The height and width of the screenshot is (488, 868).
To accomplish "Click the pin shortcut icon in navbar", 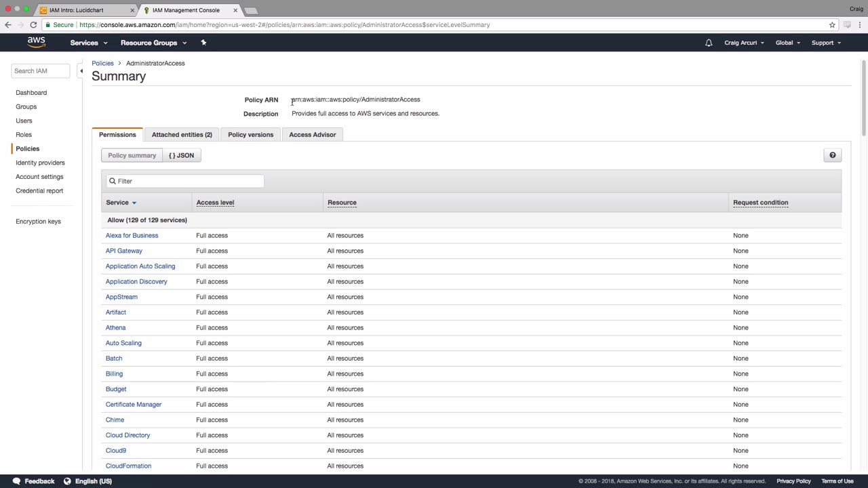I will coord(203,43).
